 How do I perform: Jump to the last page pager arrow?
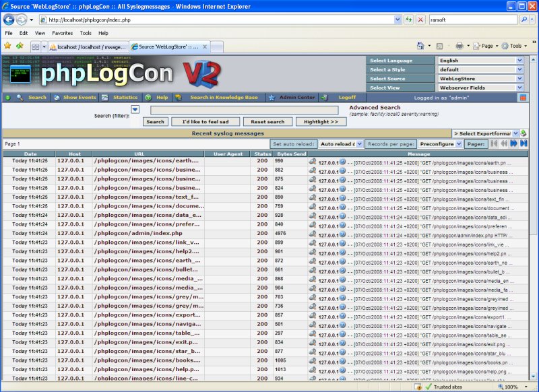524,143
